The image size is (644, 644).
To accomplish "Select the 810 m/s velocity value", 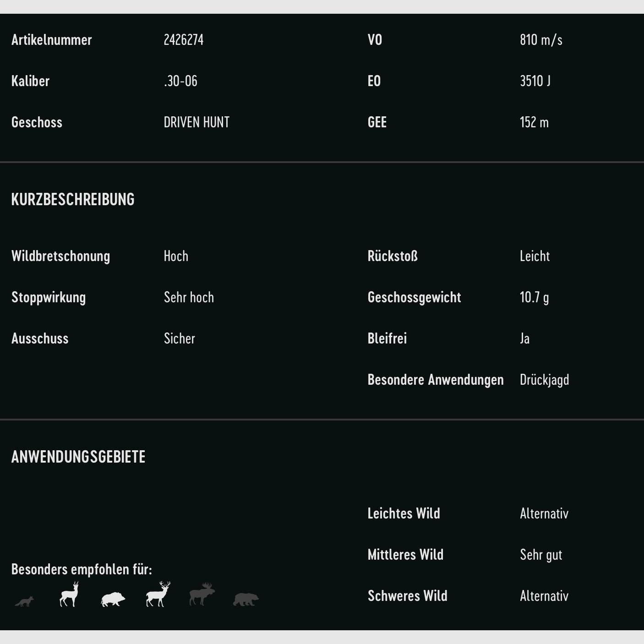I will point(541,40).
